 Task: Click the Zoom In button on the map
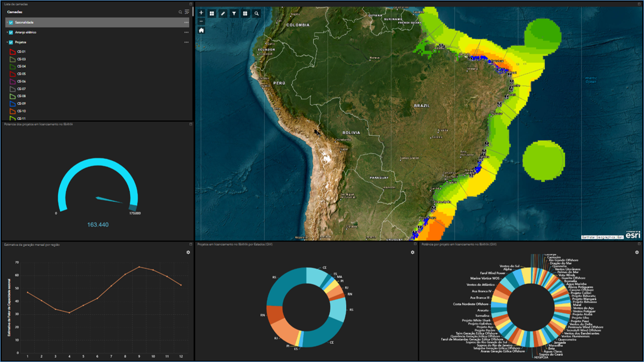coord(201,12)
